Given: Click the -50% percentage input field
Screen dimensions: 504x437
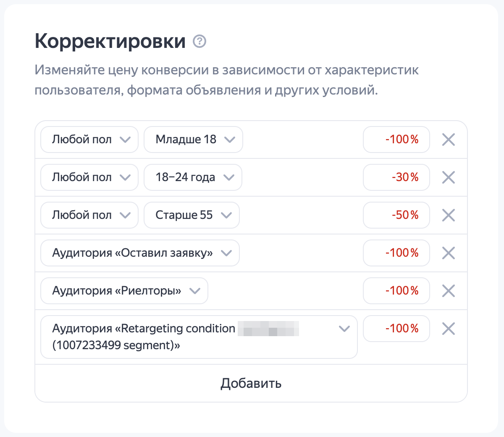Looking at the screenshot, I should (x=396, y=215).
